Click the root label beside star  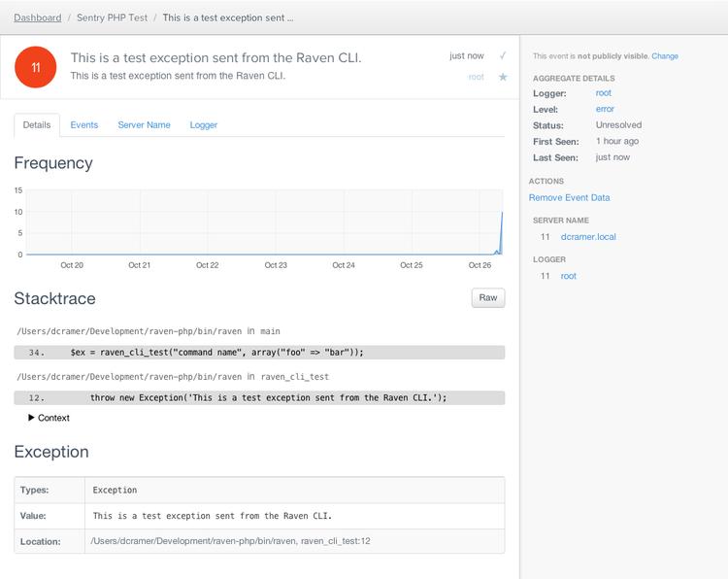point(476,77)
